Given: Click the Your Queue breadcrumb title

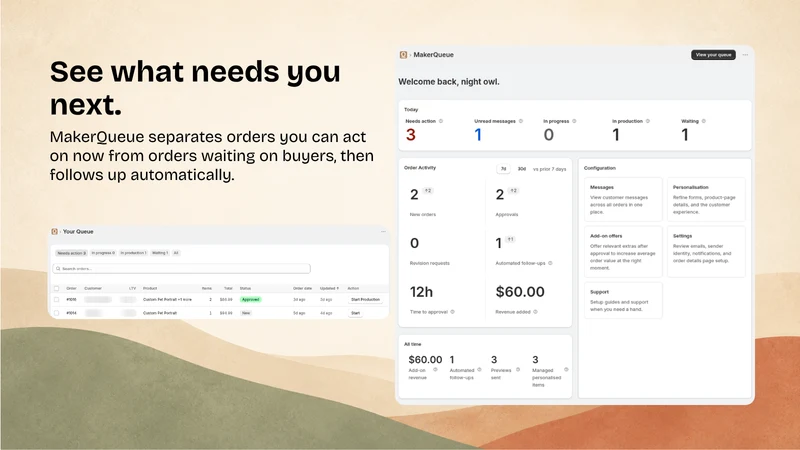Looking at the screenshot, I should click(78, 232).
